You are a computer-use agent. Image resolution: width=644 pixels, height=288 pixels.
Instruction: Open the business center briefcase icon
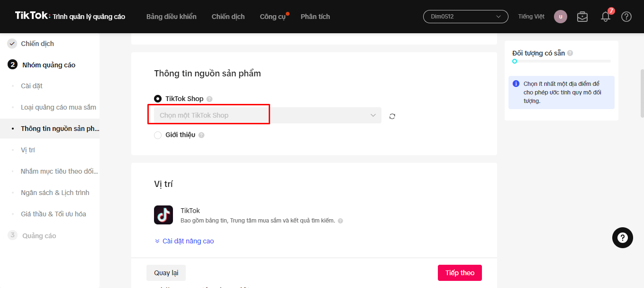click(582, 17)
